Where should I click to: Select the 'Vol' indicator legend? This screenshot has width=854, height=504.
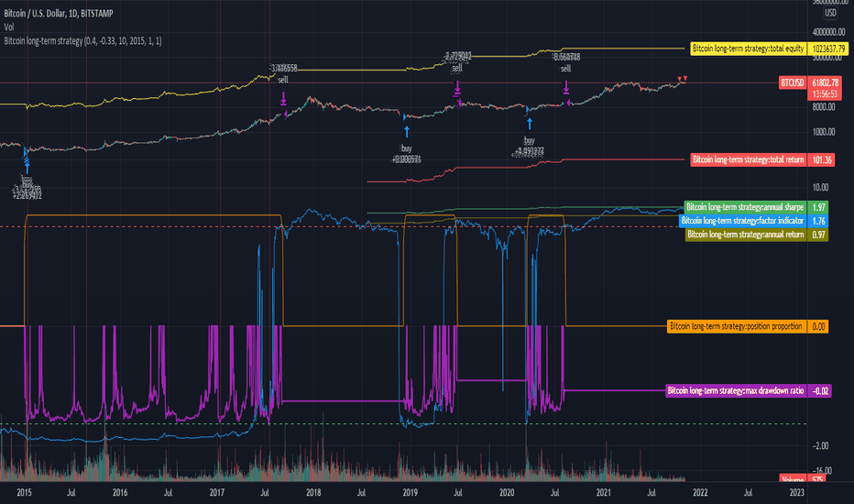pyautogui.click(x=9, y=27)
